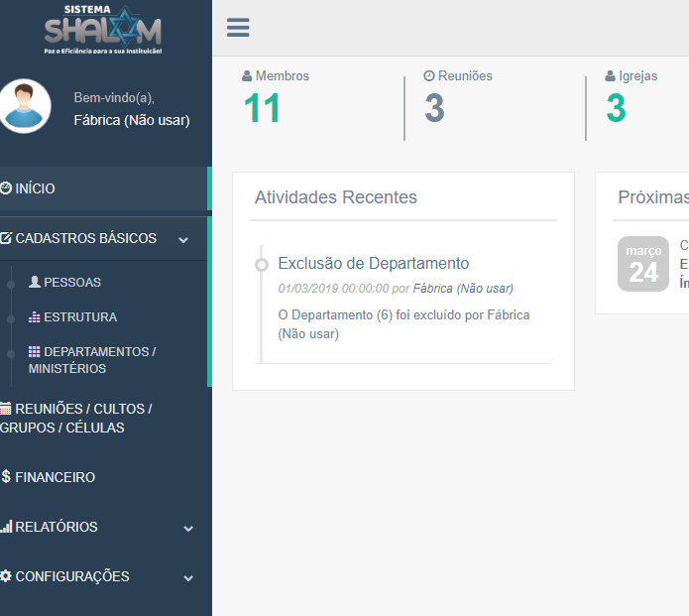689x616 pixels.
Task: Click the Sistema Shalom logo
Action: tap(103, 29)
